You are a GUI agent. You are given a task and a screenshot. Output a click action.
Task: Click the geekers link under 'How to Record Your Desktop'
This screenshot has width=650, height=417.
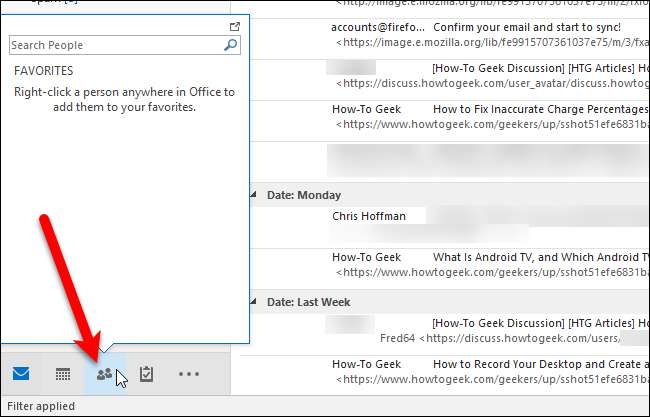tap(492, 379)
